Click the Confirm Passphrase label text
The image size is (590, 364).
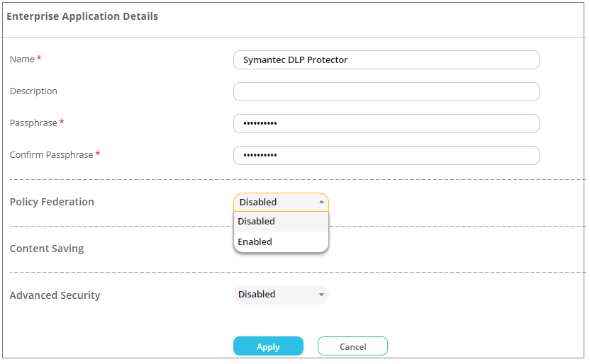point(52,155)
